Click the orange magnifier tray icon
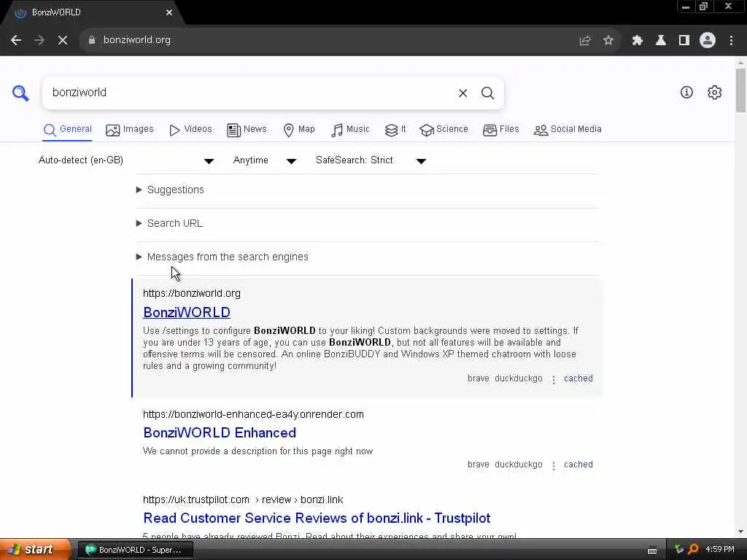Viewport: 747px width, 560px height. (693, 550)
